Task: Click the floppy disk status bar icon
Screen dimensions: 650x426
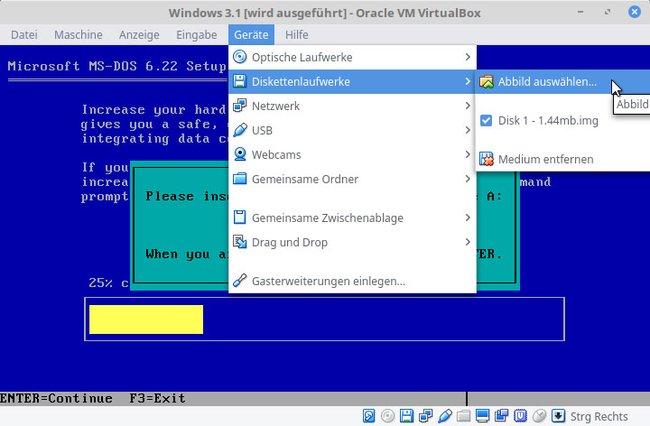Action: [407, 416]
